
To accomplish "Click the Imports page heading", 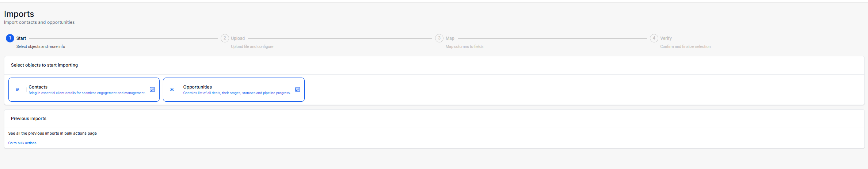I will (19, 14).
